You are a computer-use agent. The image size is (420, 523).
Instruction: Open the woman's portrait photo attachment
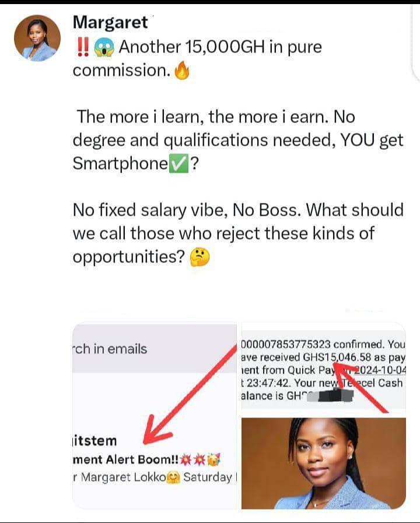pos(323,463)
